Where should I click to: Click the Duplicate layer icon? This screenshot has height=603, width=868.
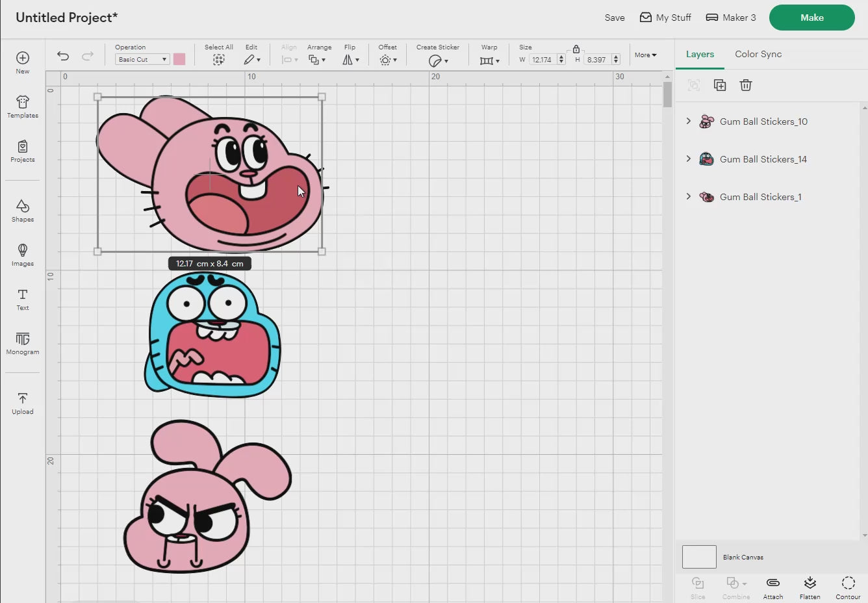pos(720,85)
